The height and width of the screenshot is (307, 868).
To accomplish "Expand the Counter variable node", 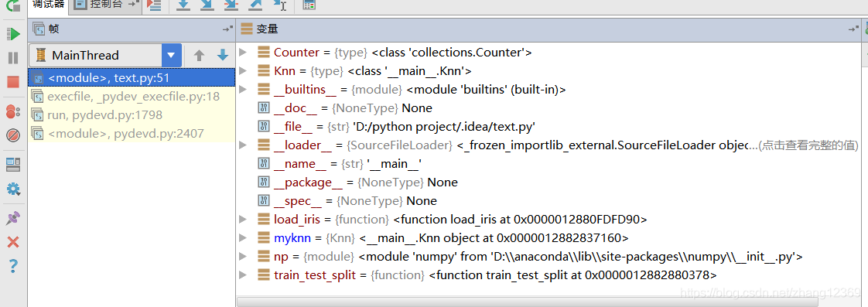I will coord(242,53).
